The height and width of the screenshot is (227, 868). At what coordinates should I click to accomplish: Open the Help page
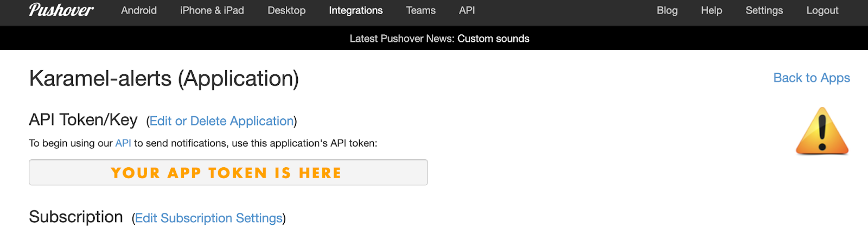pyautogui.click(x=712, y=10)
